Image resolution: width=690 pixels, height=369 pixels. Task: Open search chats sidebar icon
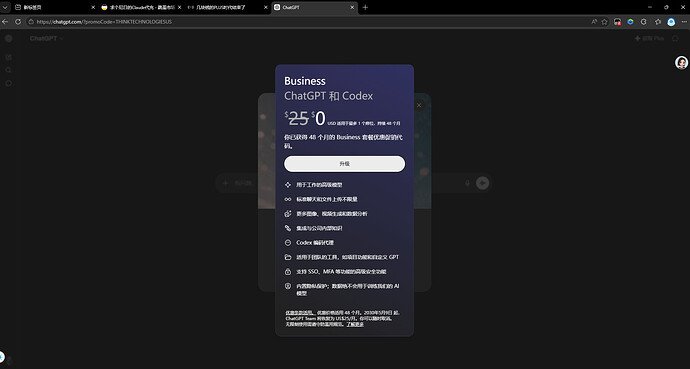[8, 70]
